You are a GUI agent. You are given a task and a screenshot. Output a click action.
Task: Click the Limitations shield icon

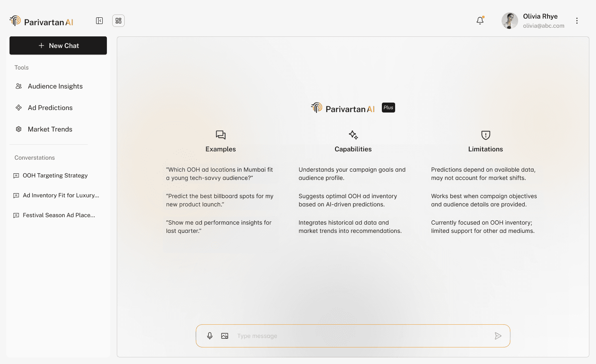click(486, 135)
